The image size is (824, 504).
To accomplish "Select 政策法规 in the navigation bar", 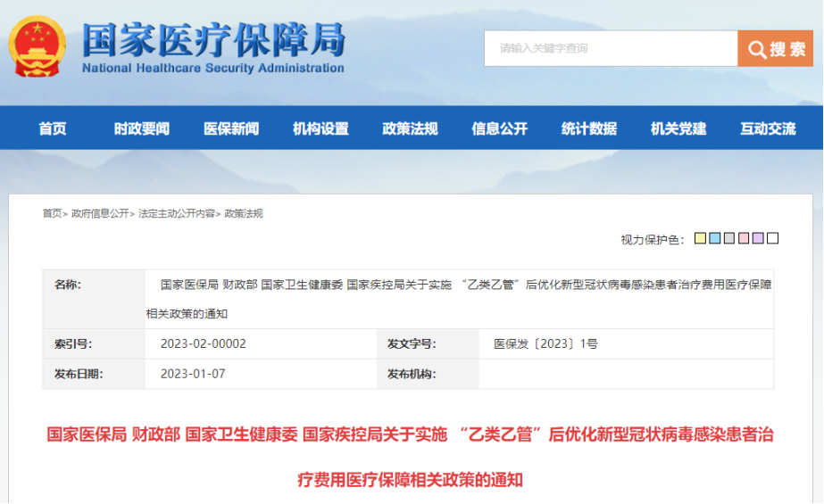I will click(410, 128).
